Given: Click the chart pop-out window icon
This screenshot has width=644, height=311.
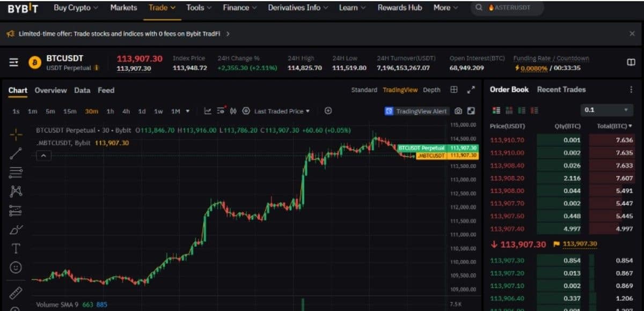Looking at the screenshot, I should click(471, 111).
